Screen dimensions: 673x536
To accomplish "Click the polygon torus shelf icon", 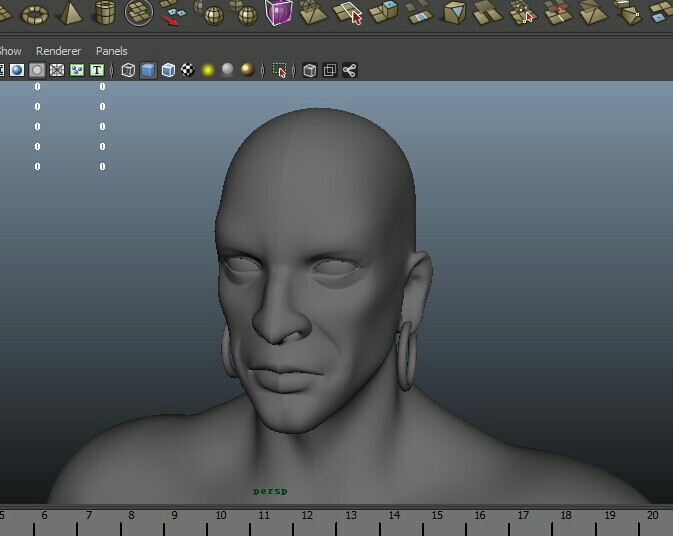I will point(36,14).
